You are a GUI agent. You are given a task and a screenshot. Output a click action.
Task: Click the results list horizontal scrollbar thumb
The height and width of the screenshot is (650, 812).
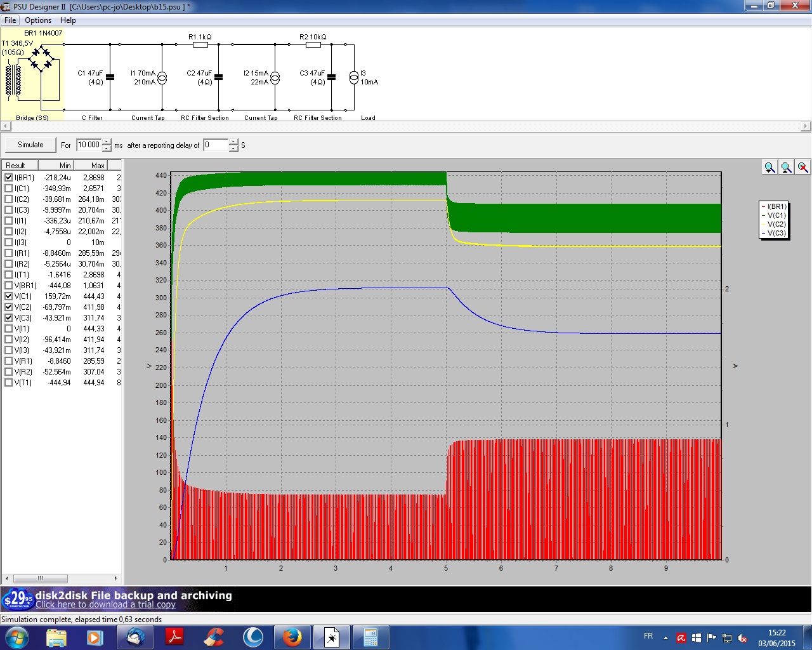click(x=41, y=578)
